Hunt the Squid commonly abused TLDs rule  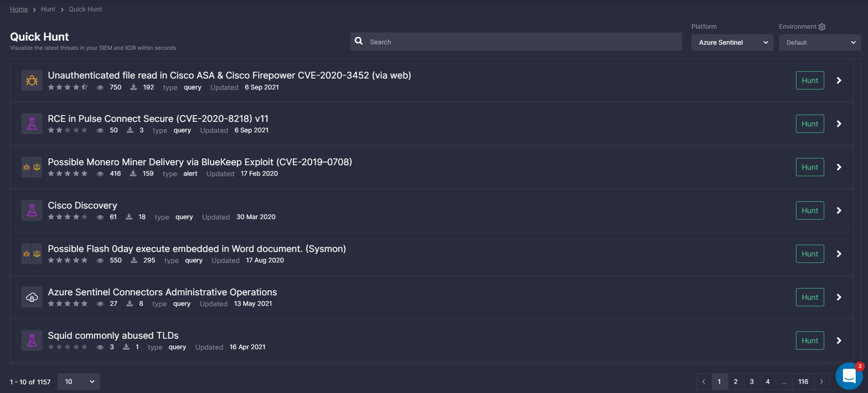click(x=810, y=341)
